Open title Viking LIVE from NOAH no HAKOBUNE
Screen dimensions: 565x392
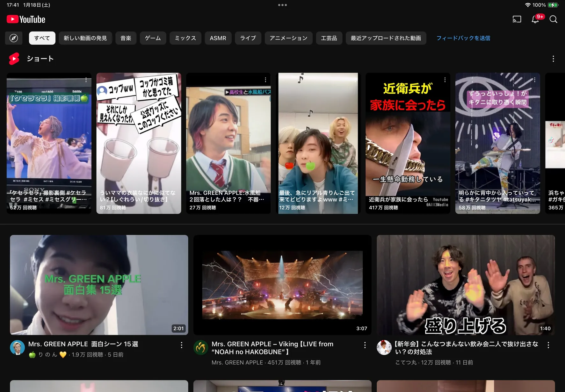[x=272, y=348]
